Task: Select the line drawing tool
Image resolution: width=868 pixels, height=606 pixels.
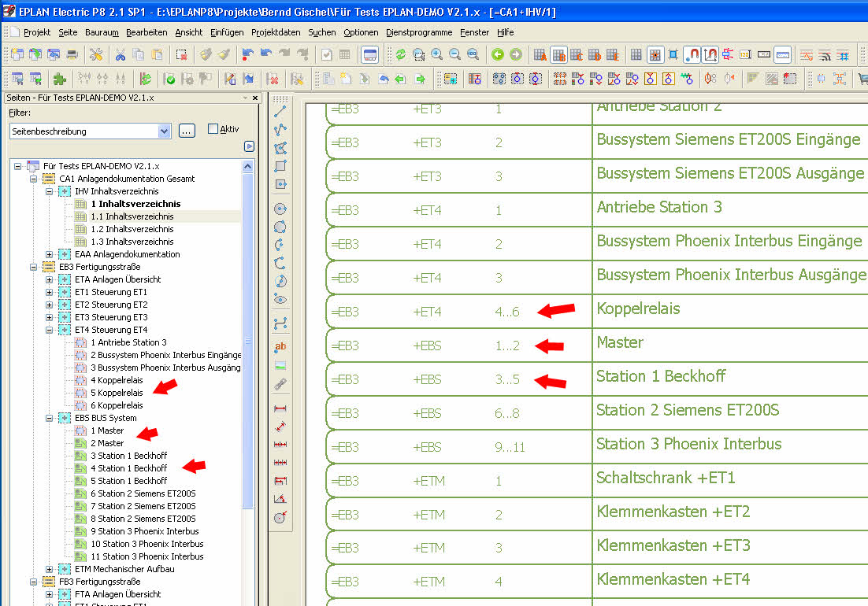Action: (280, 112)
